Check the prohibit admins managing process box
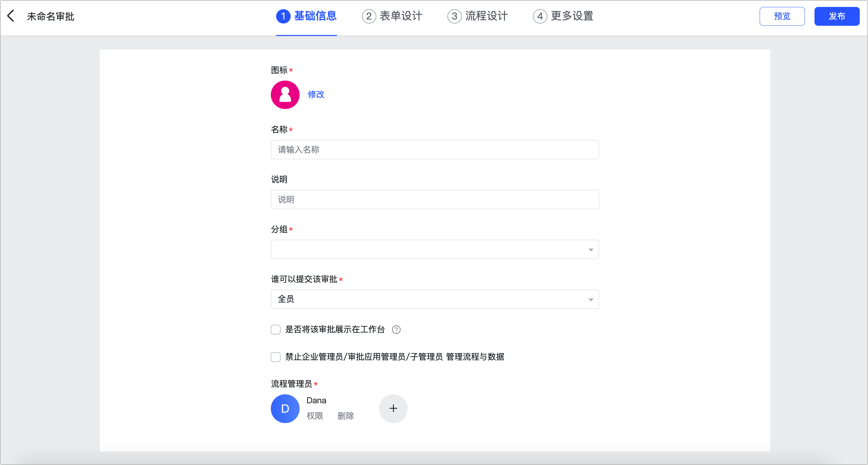The image size is (868, 465). [x=275, y=357]
